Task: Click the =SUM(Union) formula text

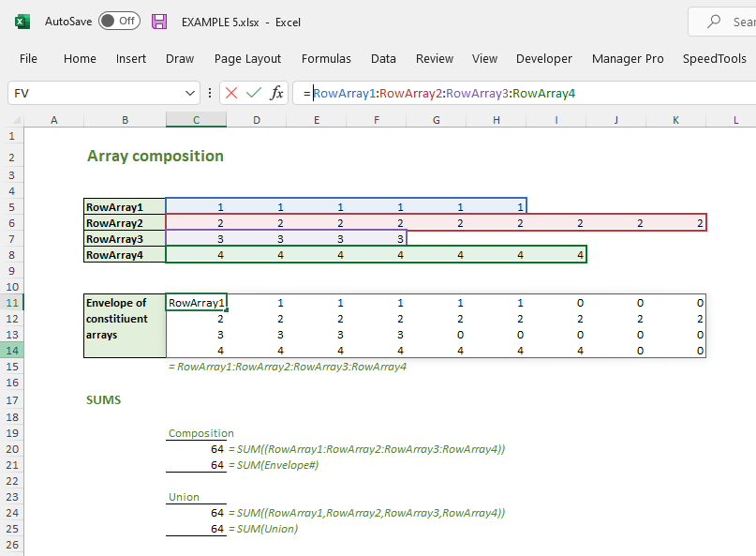Action: point(263,529)
